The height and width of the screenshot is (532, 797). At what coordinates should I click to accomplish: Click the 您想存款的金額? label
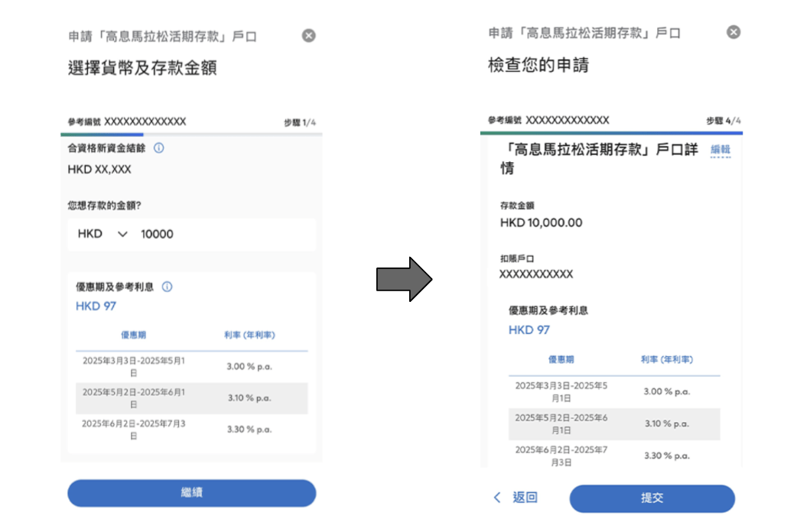[104, 206]
